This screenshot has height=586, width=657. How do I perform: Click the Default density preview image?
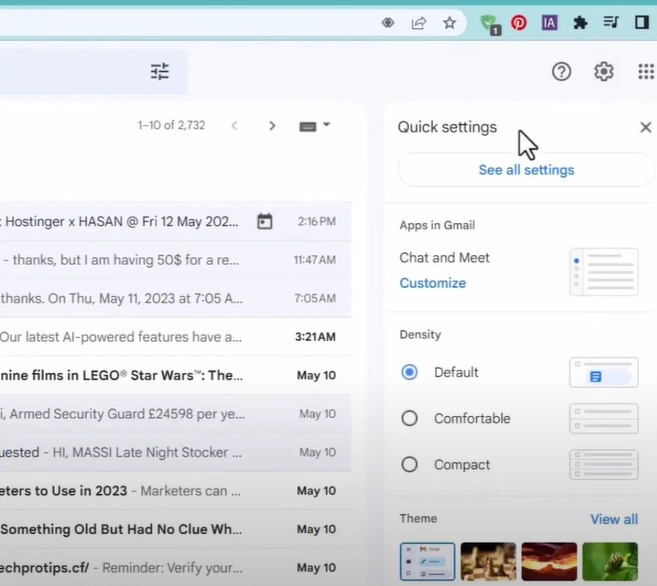[x=604, y=372]
